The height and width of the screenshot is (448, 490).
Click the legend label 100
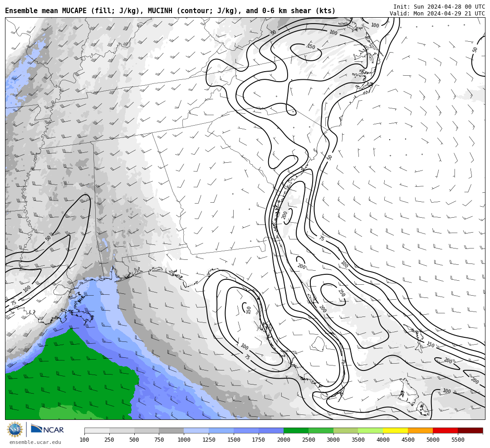click(84, 440)
